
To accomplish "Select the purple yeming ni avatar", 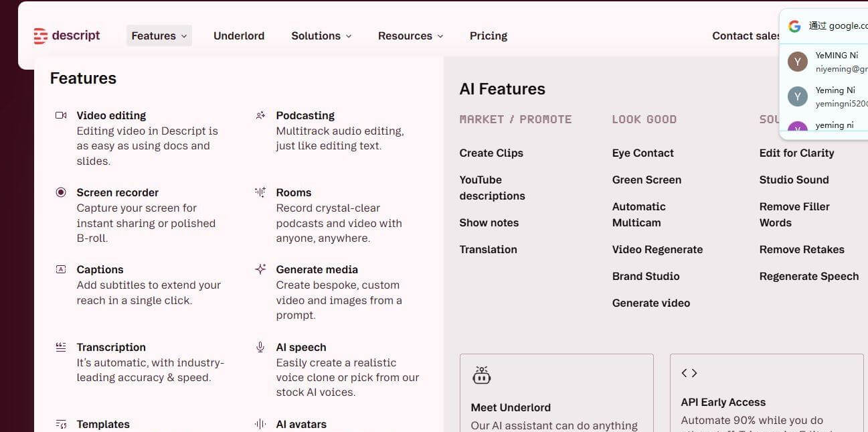I will click(798, 127).
